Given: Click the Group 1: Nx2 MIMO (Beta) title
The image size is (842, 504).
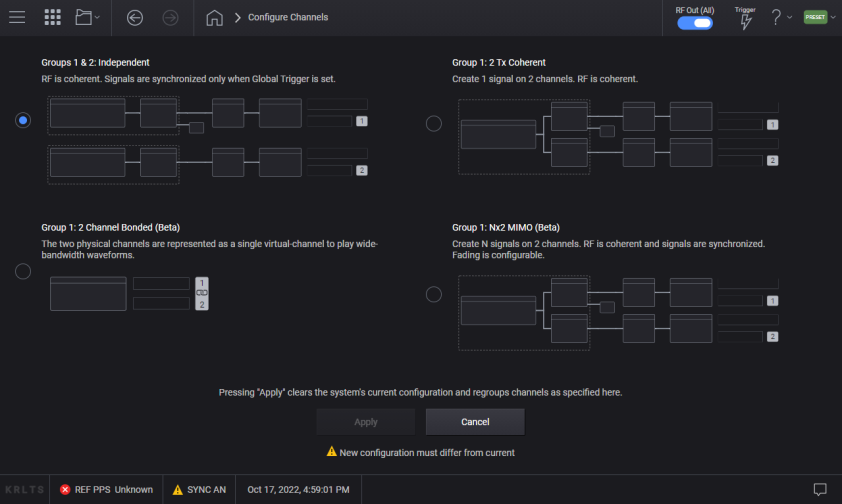Looking at the screenshot, I should pyautogui.click(x=506, y=227).
